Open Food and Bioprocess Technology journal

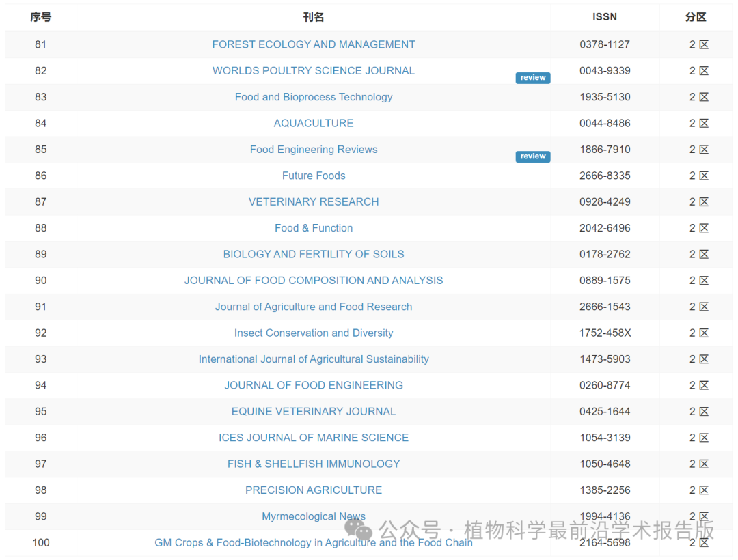click(x=314, y=97)
